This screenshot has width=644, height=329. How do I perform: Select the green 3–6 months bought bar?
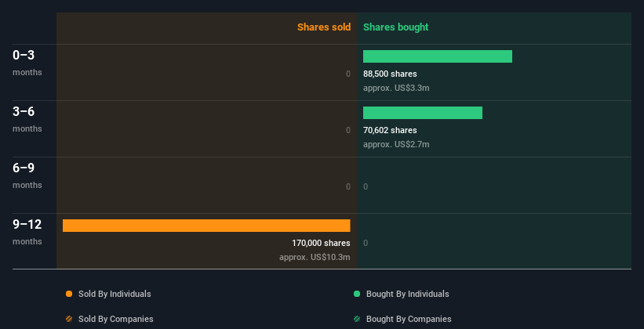click(423, 113)
